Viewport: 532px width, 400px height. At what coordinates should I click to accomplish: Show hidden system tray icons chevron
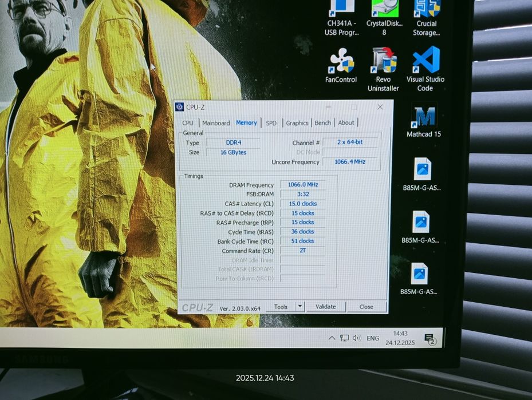332,338
